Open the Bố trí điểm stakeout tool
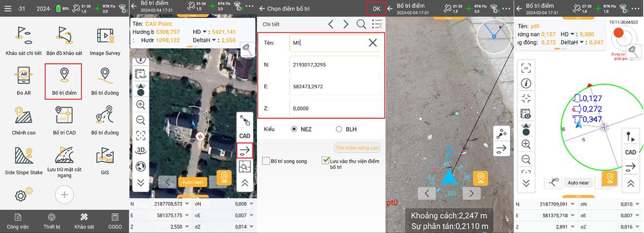This screenshot has height=233, width=644. point(64,80)
